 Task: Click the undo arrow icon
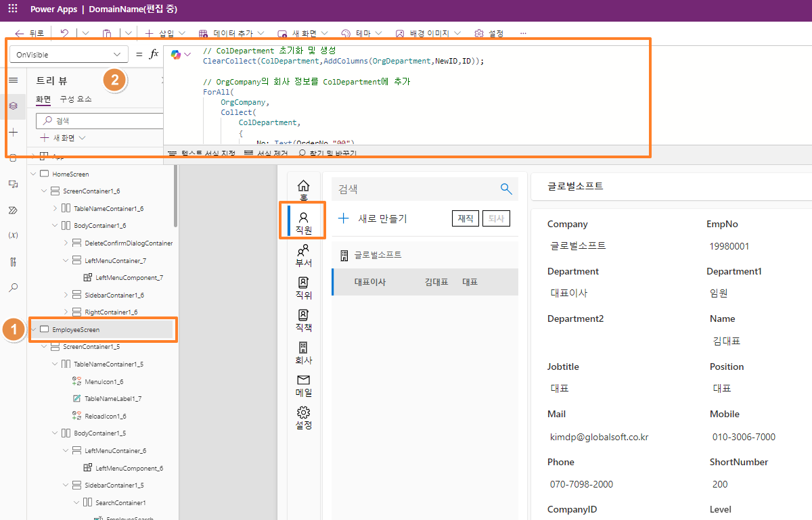coord(64,32)
